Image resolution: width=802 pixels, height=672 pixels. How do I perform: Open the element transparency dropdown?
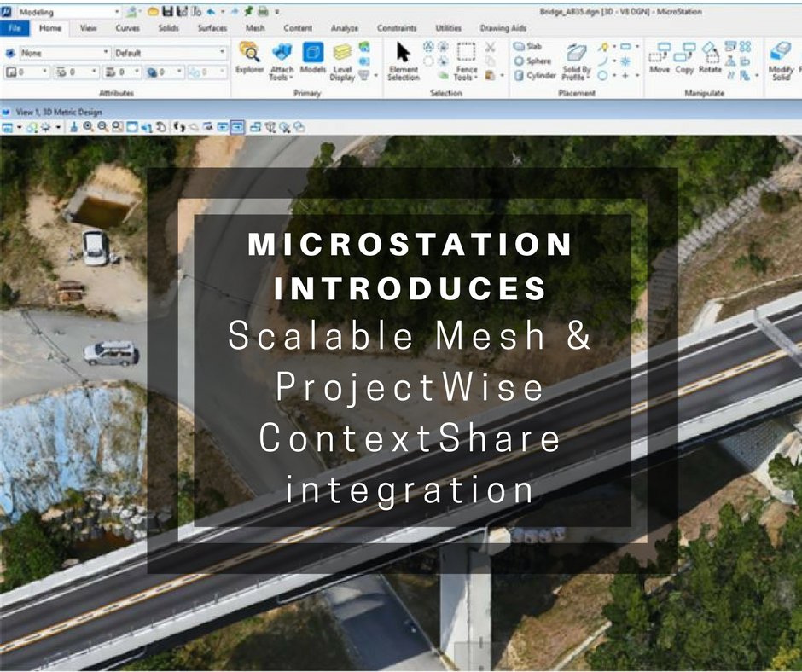[165, 72]
